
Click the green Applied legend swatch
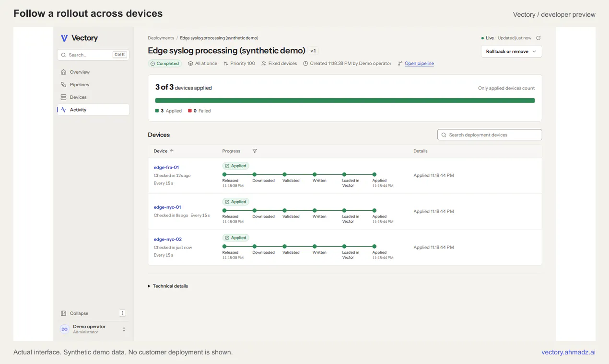[x=157, y=111]
